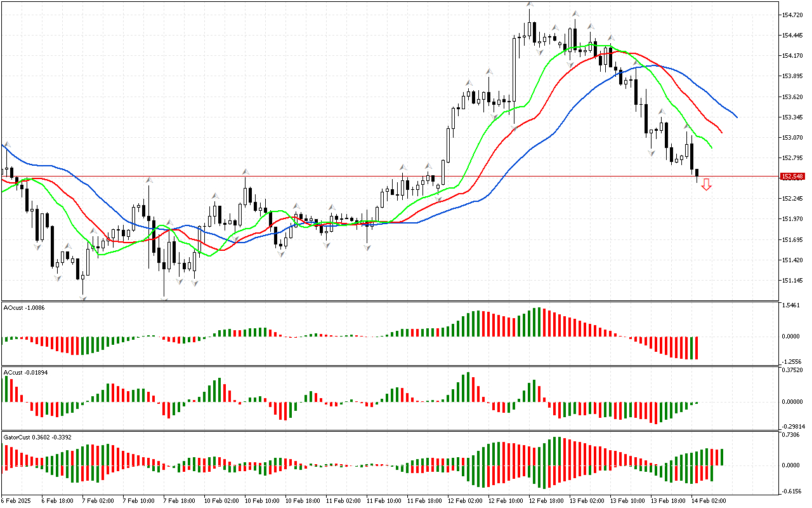812x508 pixels.
Task: Click the 154.720 price scale value
Action: click(x=794, y=15)
